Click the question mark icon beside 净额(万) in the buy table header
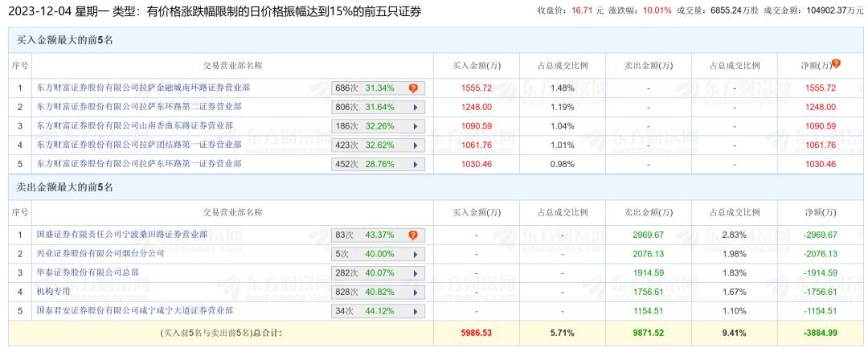This screenshot has height=352, width=868. pos(836,63)
